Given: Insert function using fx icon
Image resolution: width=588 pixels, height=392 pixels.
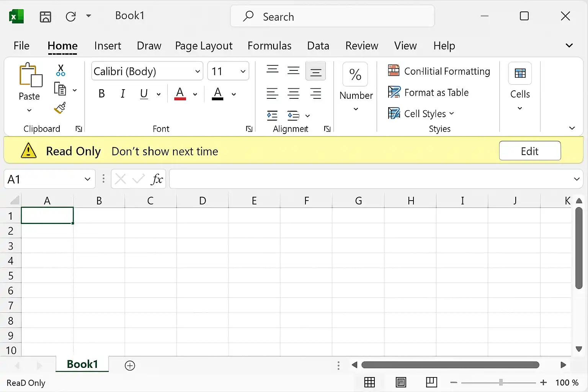Looking at the screenshot, I should [x=157, y=179].
